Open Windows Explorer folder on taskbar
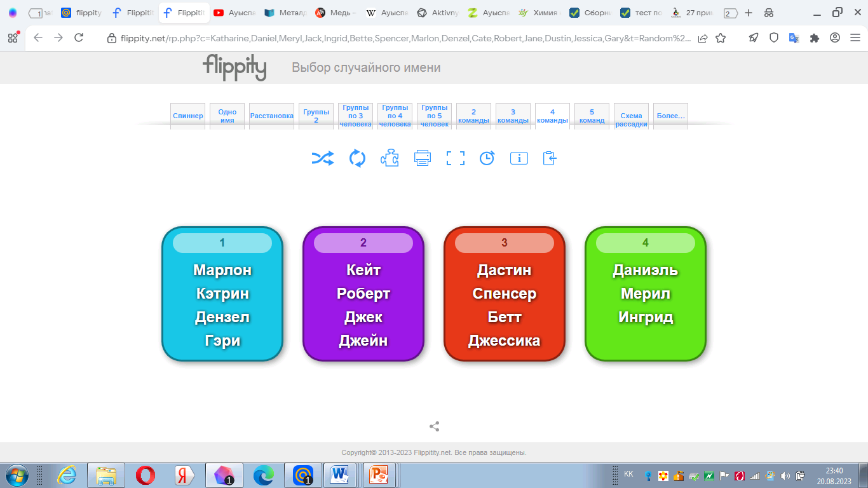The height and width of the screenshot is (488, 868). point(106,475)
